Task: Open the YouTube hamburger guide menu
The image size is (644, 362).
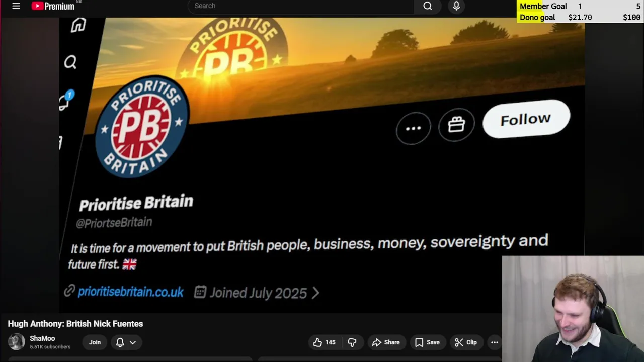Action: [x=16, y=6]
